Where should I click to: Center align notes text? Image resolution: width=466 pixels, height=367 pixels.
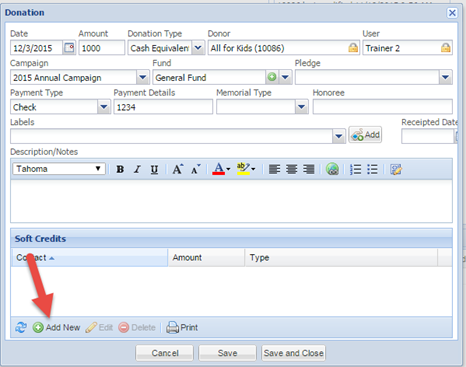click(292, 169)
